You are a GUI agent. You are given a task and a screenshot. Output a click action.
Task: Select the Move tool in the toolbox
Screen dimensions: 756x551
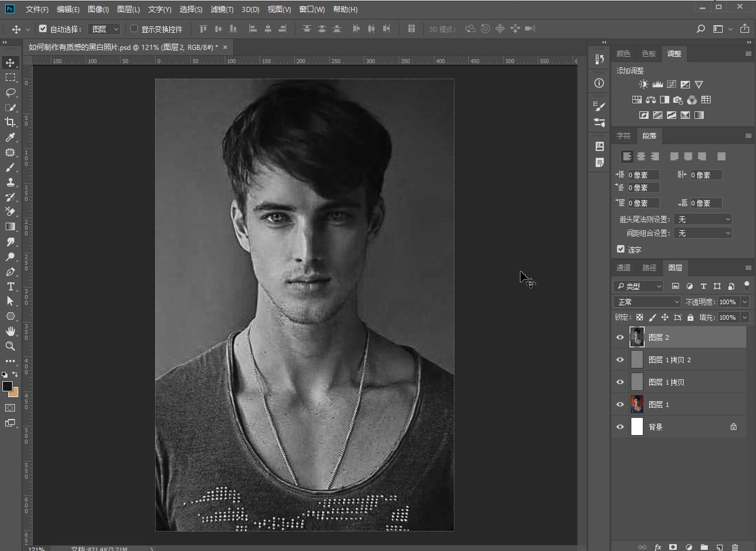[10, 63]
